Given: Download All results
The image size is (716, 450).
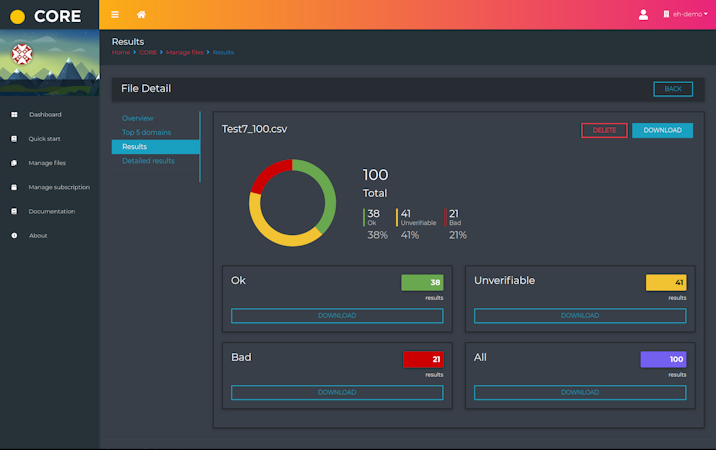Looking at the screenshot, I should [x=580, y=392].
